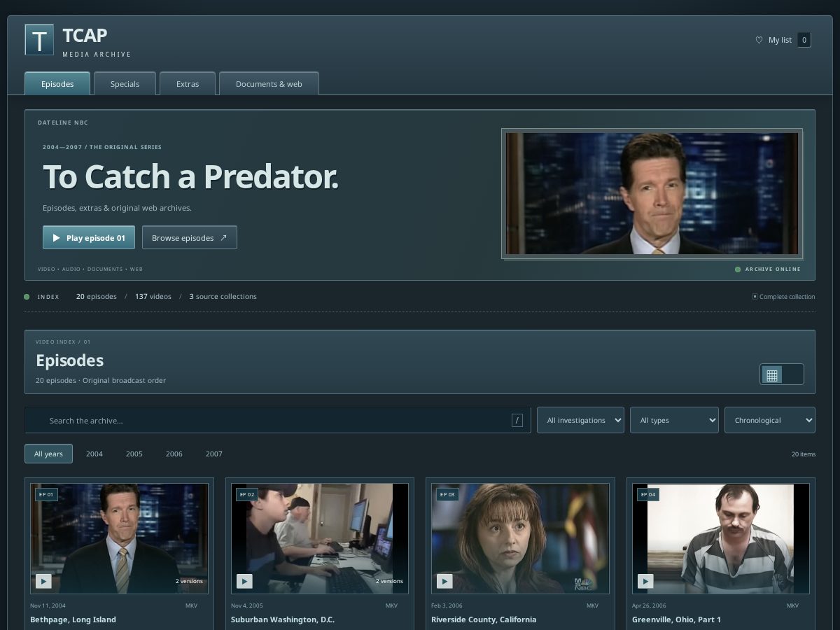
Task: Open the All investigations dropdown
Action: point(580,420)
